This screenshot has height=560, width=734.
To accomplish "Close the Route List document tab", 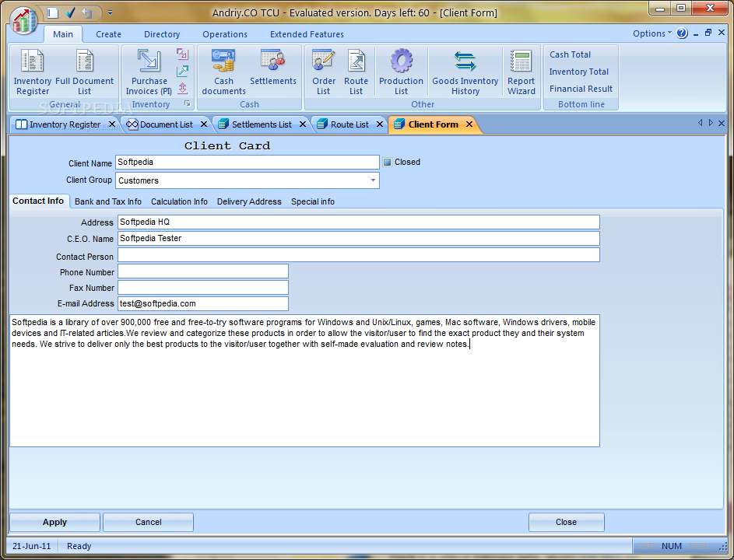I will pos(380,124).
